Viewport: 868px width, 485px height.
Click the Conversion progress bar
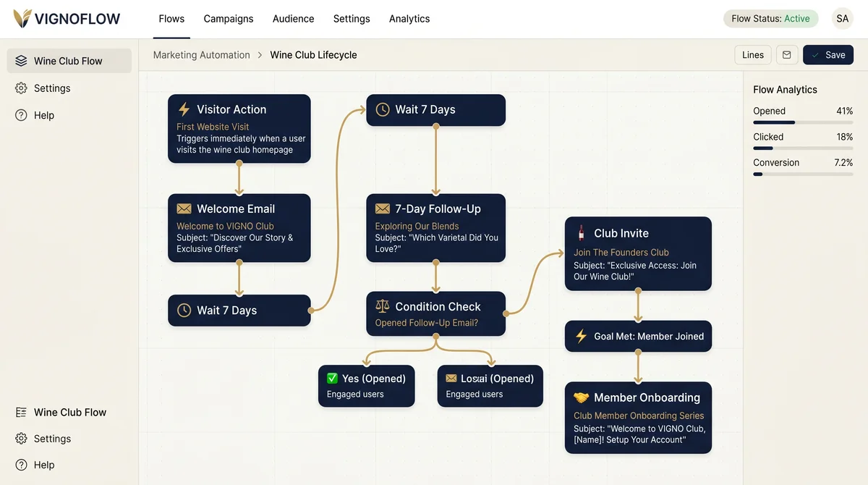pyautogui.click(x=803, y=174)
